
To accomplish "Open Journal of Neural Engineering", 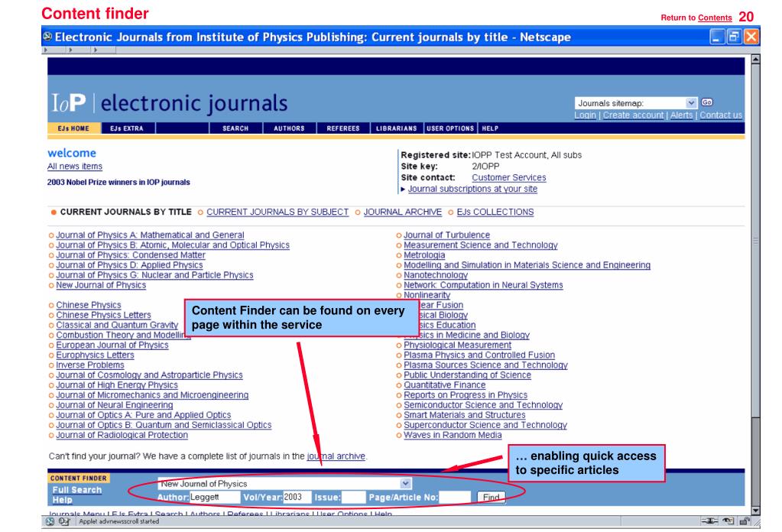I will click(x=114, y=404).
